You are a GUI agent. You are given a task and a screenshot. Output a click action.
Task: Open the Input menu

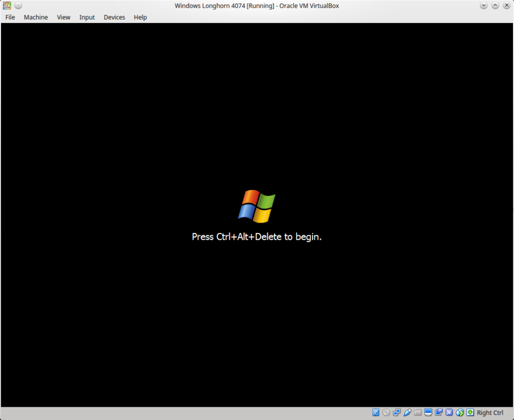tap(87, 17)
